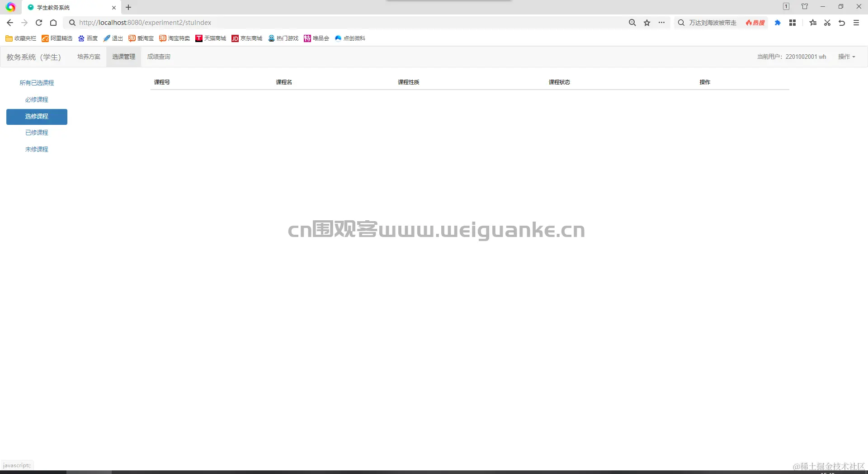Open the 热门游戏 bookmark
This screenshot has width=868, height=474.
283,38
